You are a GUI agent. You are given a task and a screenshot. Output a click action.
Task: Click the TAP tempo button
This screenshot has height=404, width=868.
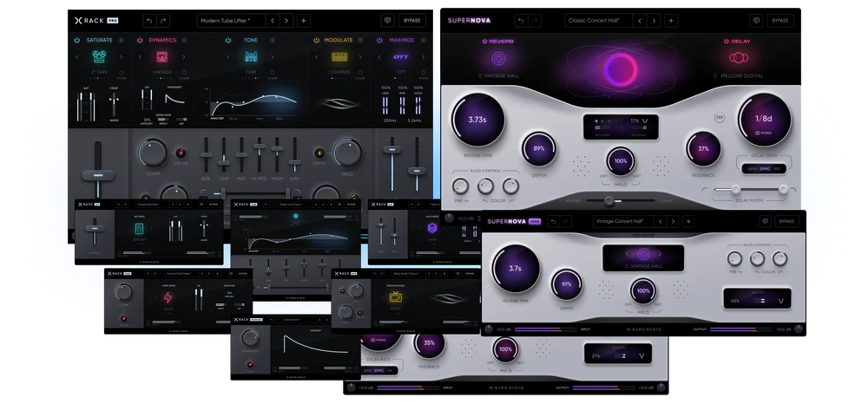719,117
